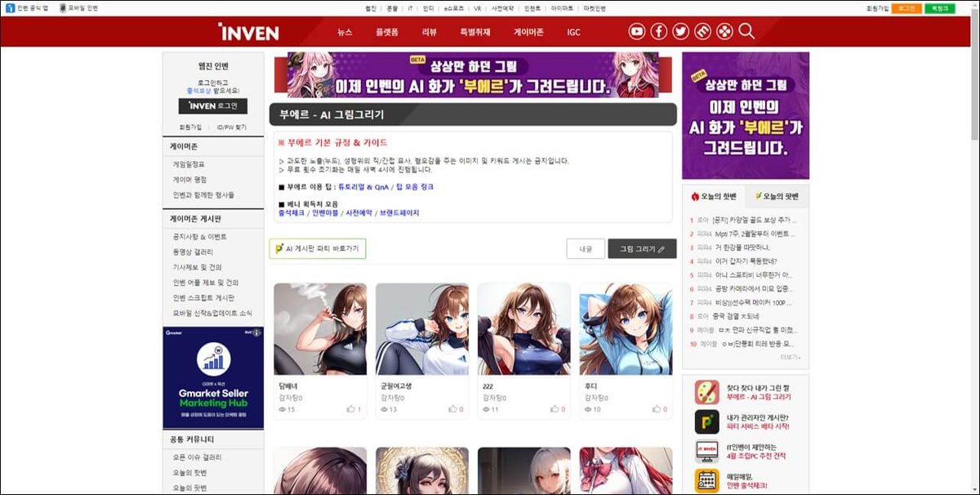Open the 팁 모음 링크 link
Image resolution: width=980 pixels, height=495 pixels.
416,187
